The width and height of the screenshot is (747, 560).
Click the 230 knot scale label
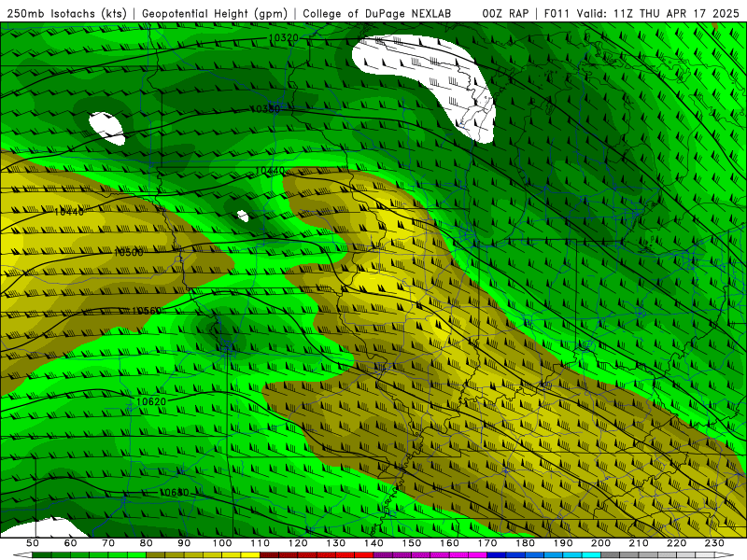(x=714, y=543)
